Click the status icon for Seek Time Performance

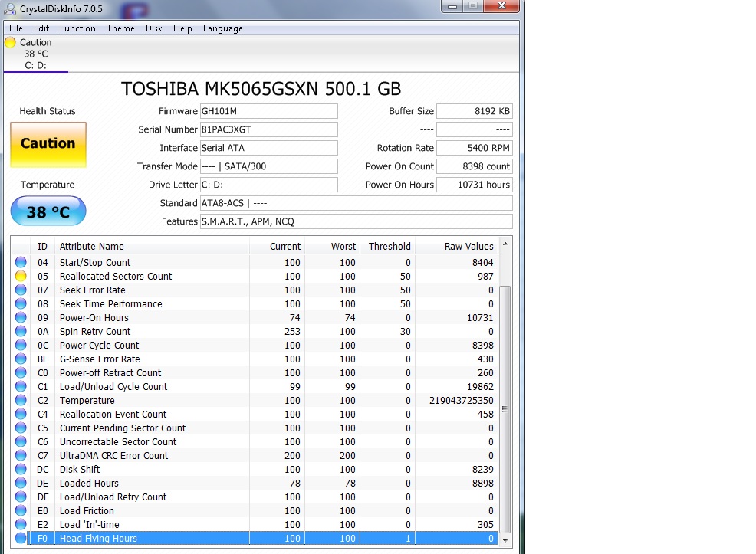click(x=21, y=303)
